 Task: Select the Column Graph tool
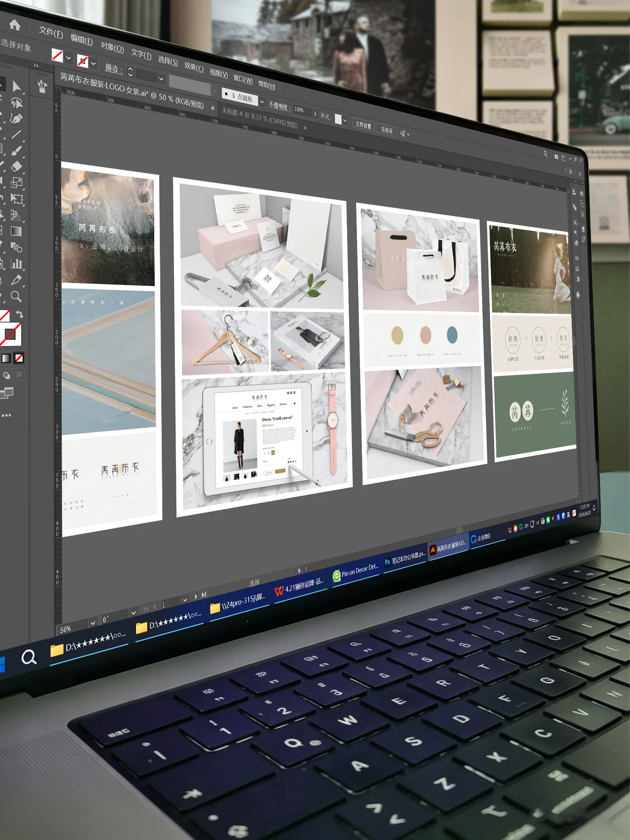coord(16,263)
